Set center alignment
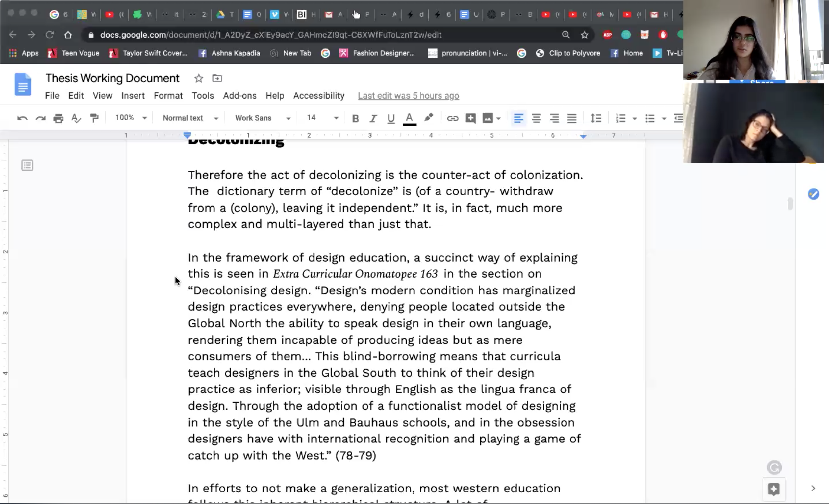Screen dimensions: 829x504 point(536,118)
